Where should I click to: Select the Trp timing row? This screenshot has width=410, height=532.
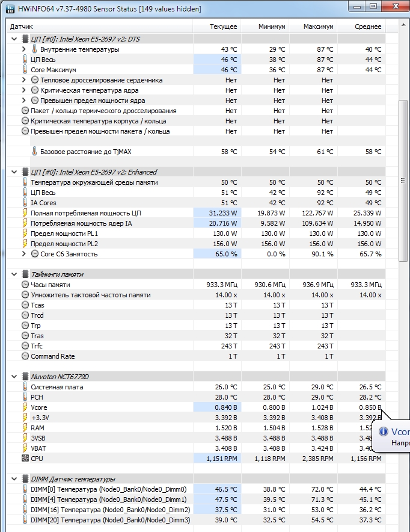click(196, 326)
